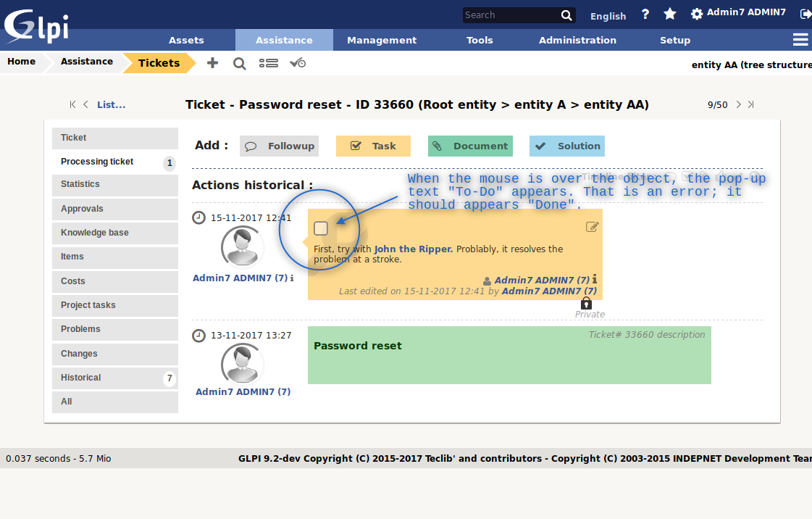Click the search magnifier in the top bar

point(566,15)
